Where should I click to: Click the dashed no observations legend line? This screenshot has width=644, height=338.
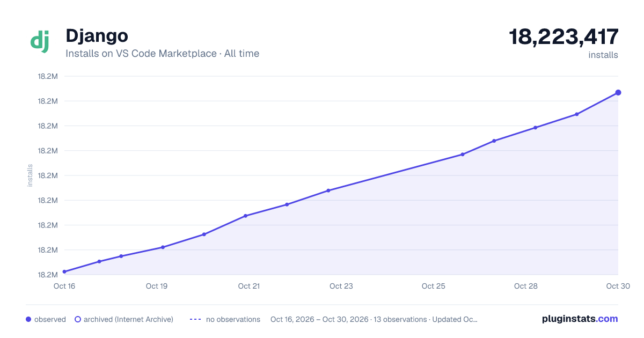pos(195,319)
